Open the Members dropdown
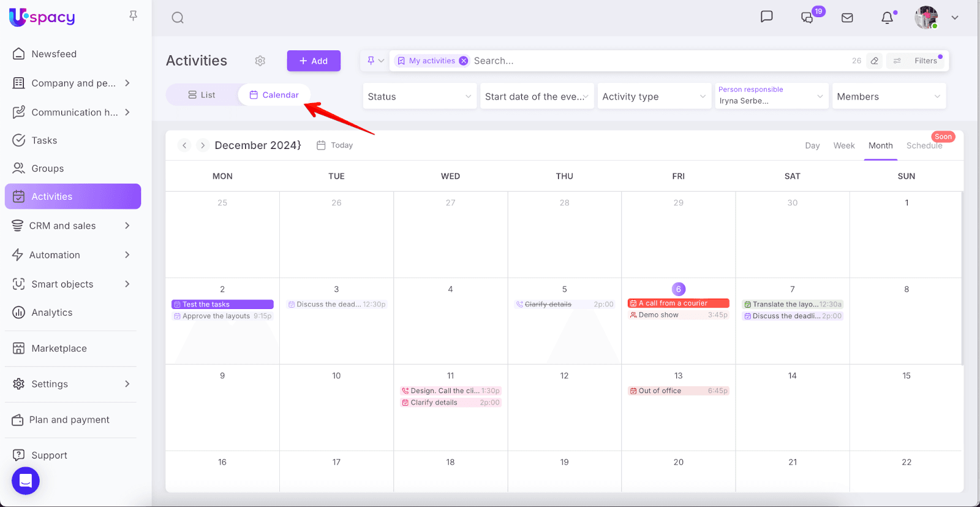This screenshot has height=507, width=980. click(x=889, y=96)
